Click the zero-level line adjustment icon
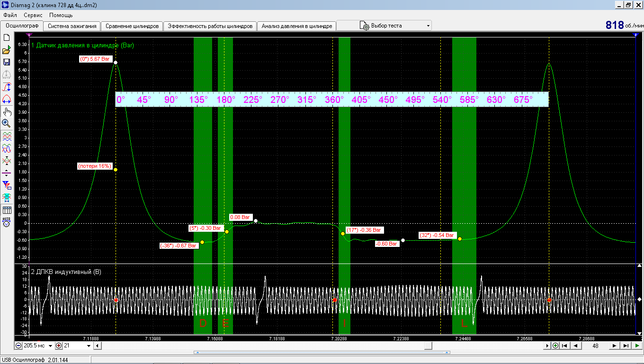 pyautogui.click(x=7, y=173)
